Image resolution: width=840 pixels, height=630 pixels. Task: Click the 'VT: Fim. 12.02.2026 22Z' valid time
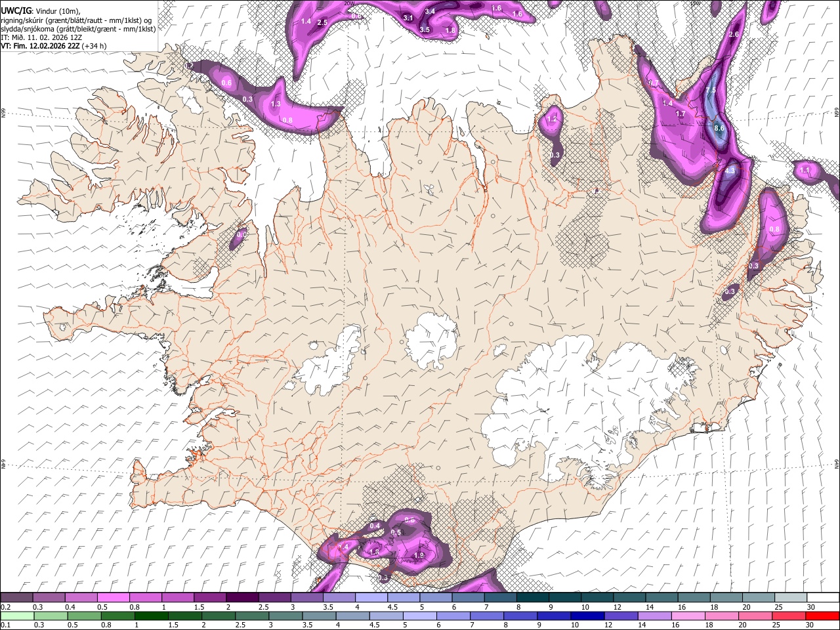[x=41, y=47]
